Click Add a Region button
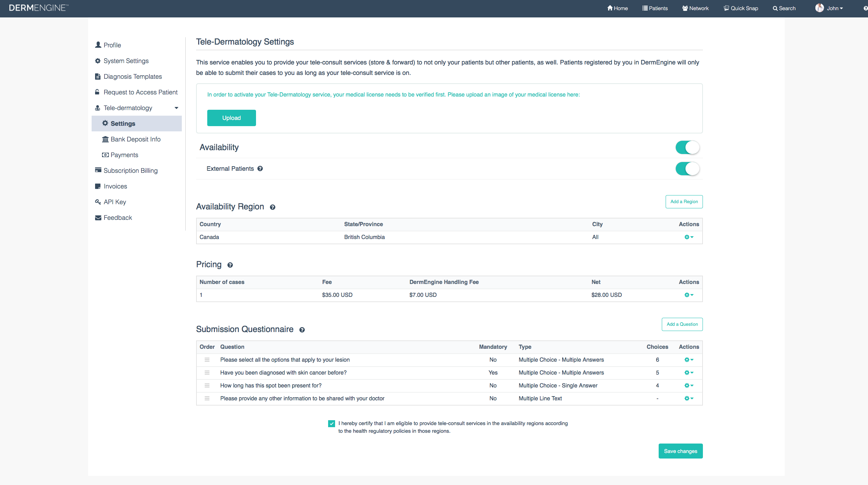 pyautogui.click(x=684, y=202)
